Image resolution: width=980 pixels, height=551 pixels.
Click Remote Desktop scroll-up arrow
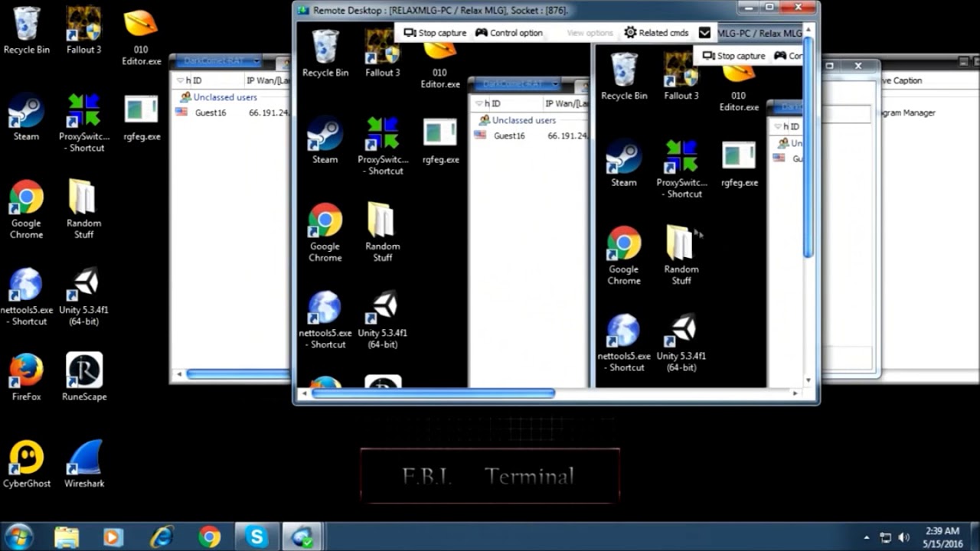808,29
